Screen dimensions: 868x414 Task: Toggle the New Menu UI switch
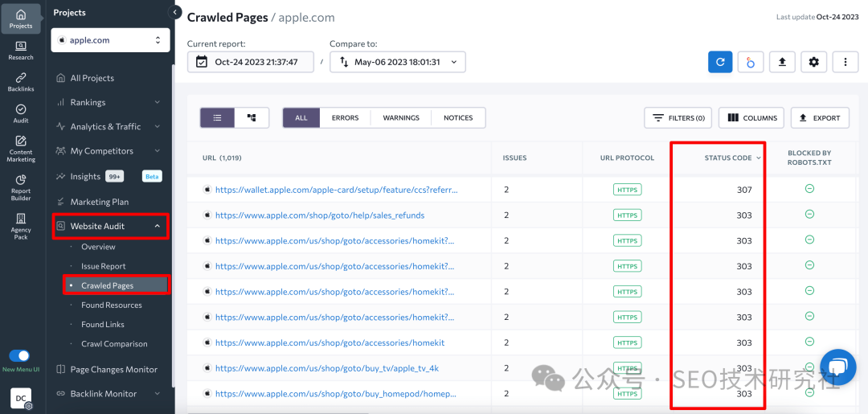point(19,355)
